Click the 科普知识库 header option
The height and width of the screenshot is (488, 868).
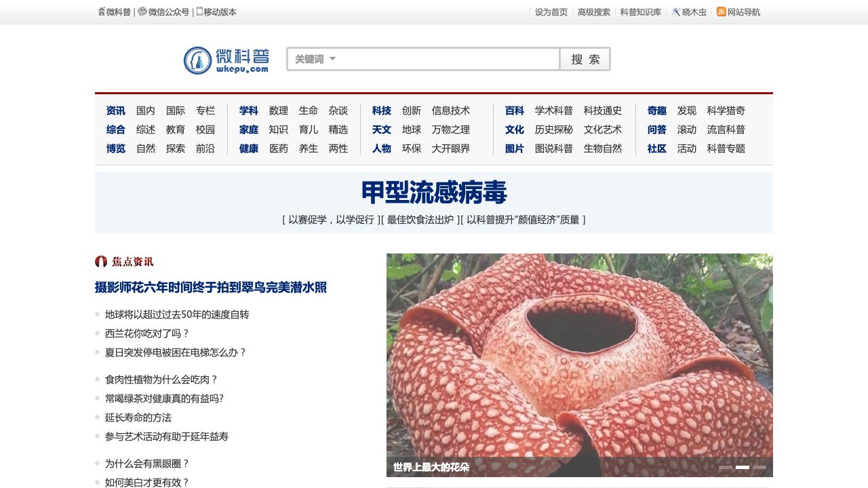(x=639, y=12)
